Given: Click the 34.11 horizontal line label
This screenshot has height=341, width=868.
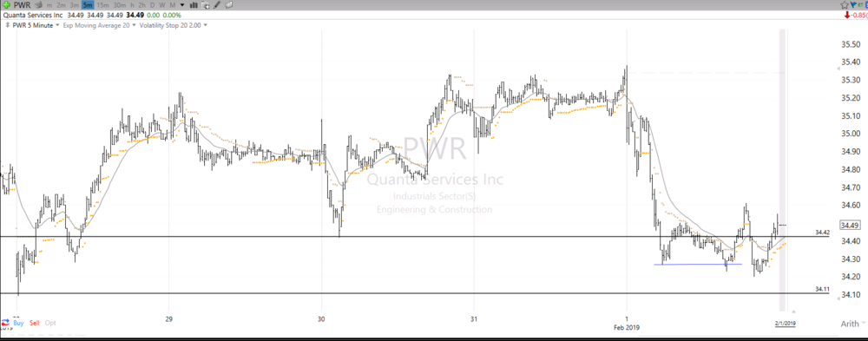Looking at the screenshot, I should [822, 289].
